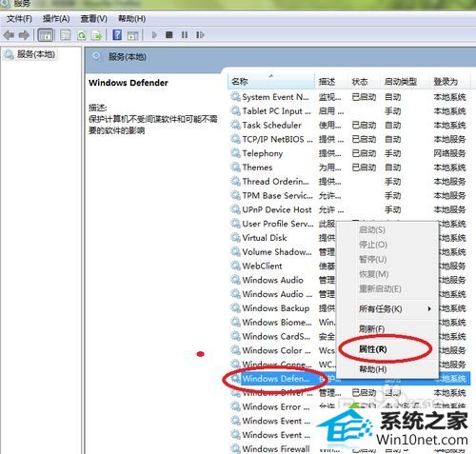Open the 查看(V) menu
The height and width of the screenshot is (454, 476).
(x=93, y=19)
